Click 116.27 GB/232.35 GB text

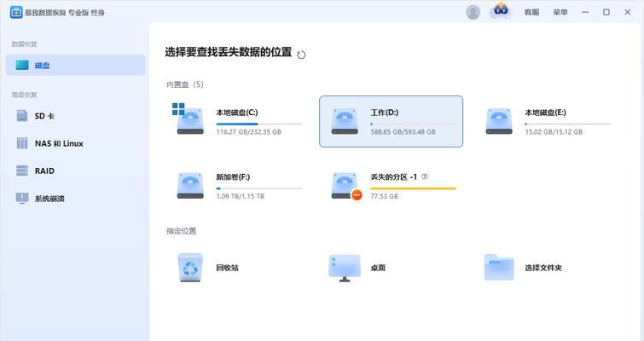(248, 132)
